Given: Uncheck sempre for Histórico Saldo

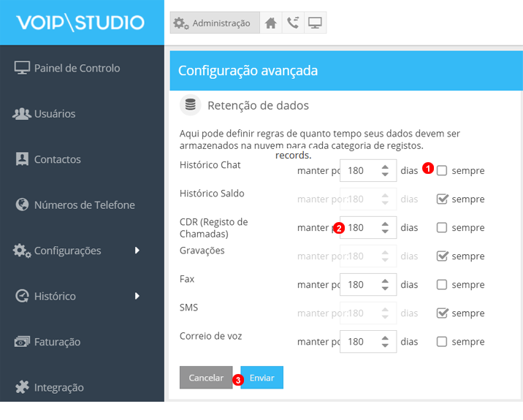Looking at the screenshot, I should pyautogui.click(x=442, y=199).
